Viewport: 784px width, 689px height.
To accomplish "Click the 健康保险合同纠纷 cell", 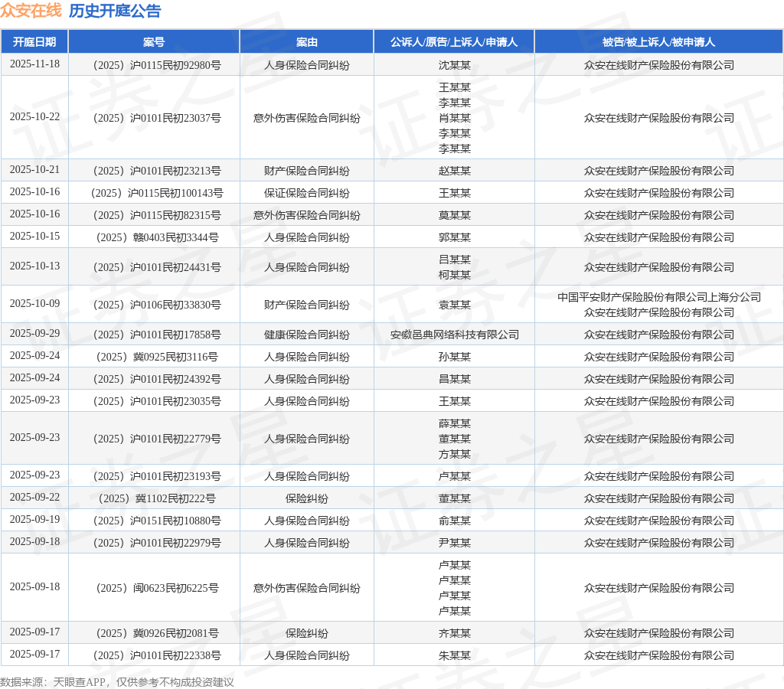I will click(x=307, y=335).
